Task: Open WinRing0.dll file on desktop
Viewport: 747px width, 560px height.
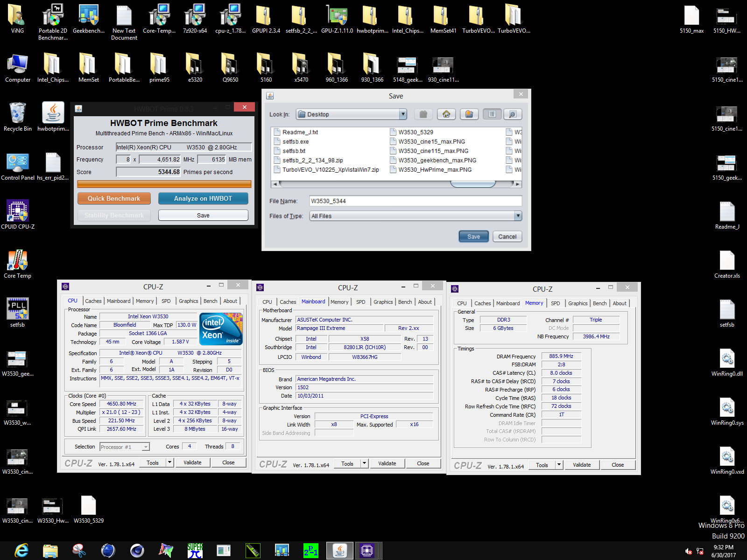Action: pyautogui.click(x=727, y=362)
